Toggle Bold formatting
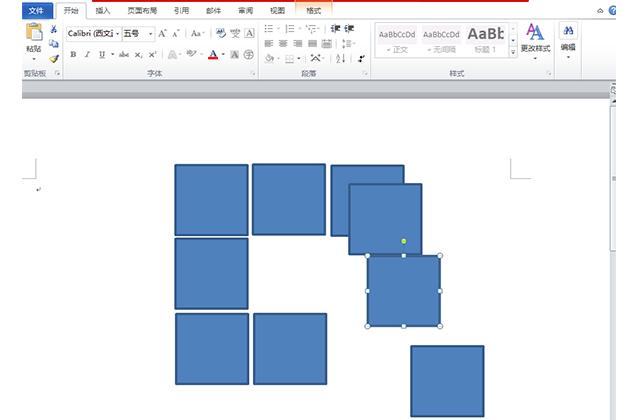This screenshot has width=640, height=420. coord(73,54)
